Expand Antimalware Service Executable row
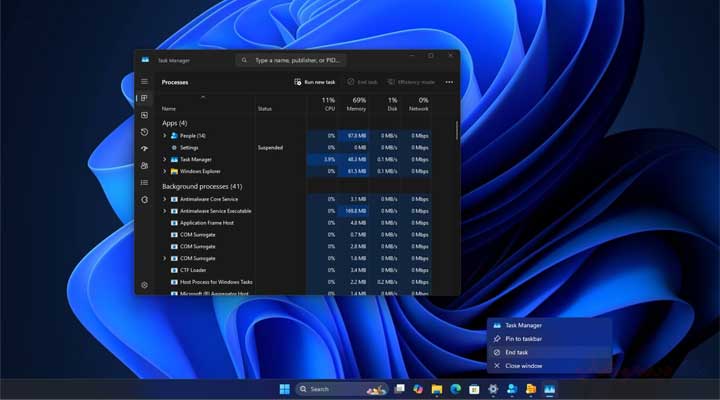720x400 pixels. [165, 211]
